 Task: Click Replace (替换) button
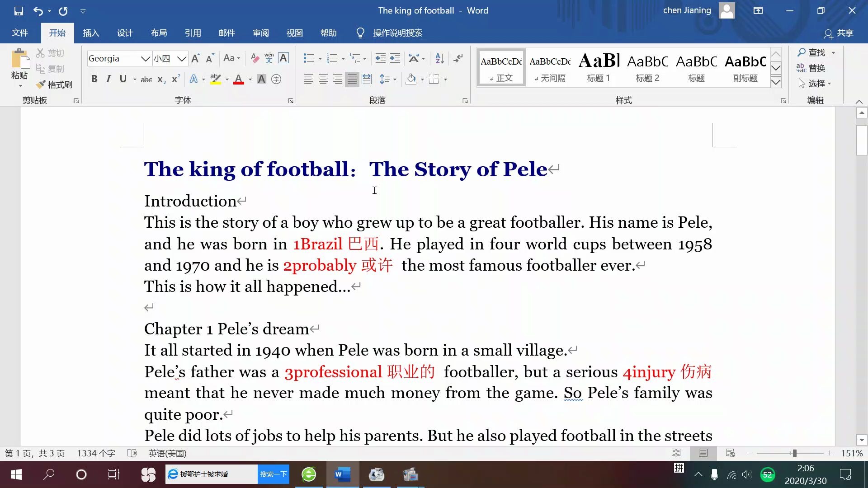811,68
